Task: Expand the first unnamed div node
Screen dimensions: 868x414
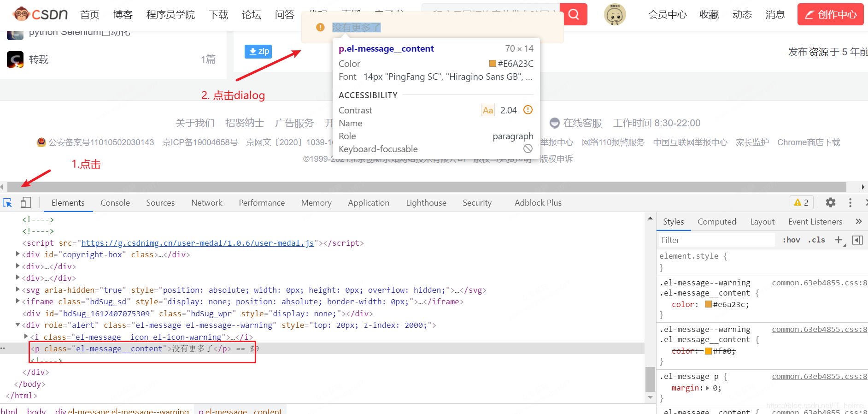Action: click(18, 266)
